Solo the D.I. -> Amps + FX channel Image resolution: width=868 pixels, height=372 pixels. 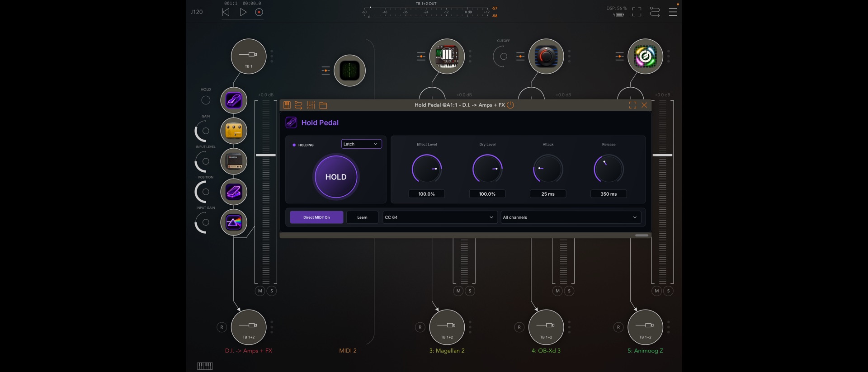pyautogui.click(x=272, y=291)
